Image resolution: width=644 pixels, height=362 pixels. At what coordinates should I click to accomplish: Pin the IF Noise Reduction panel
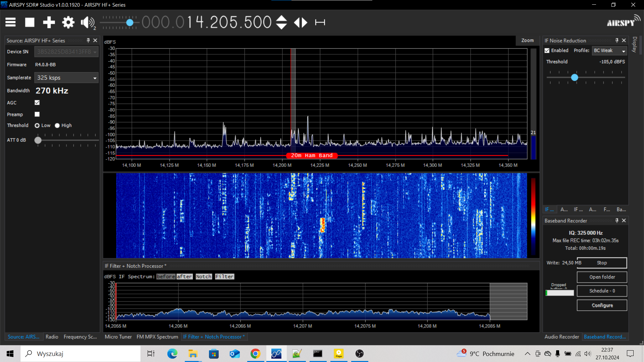[x=617, y=40]
